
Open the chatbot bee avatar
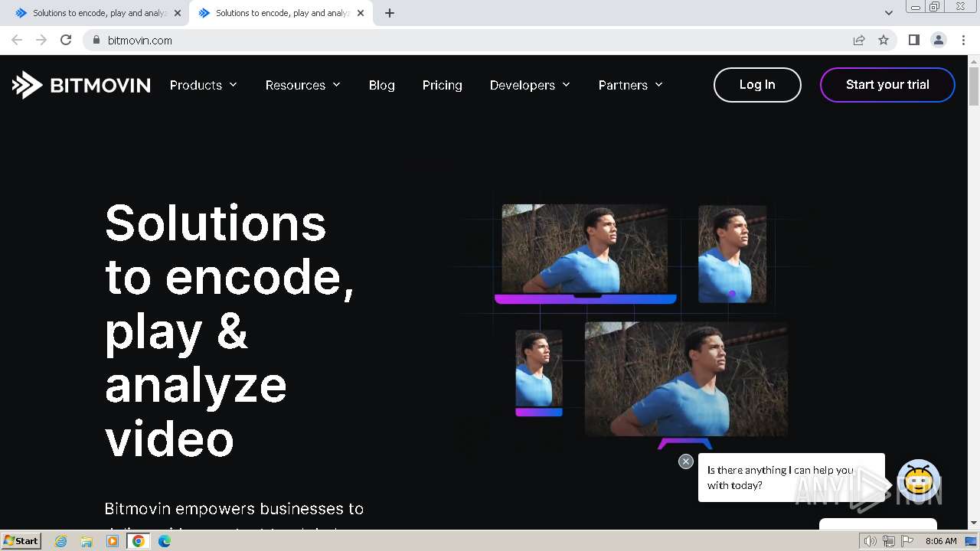pos(918,481)
